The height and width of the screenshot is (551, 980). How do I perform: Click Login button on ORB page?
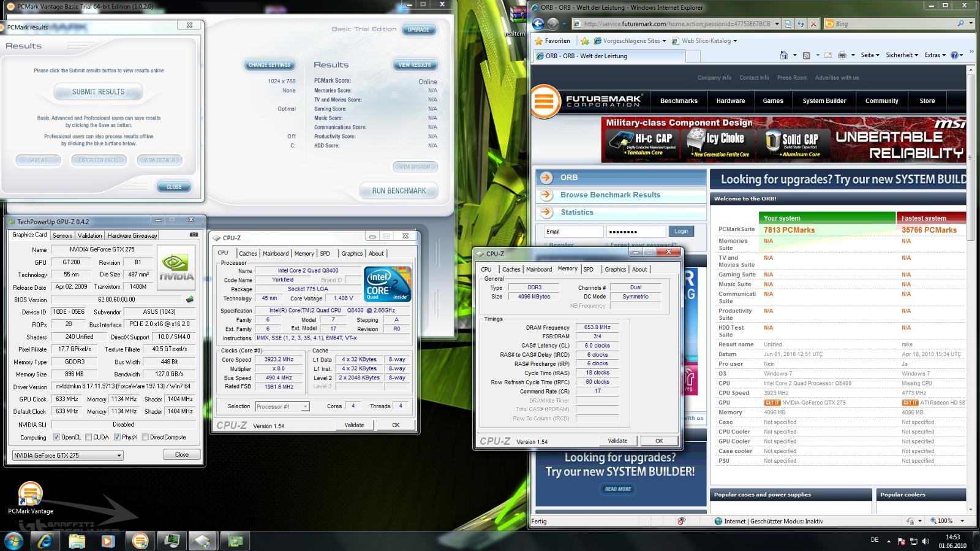click(681, 232)
